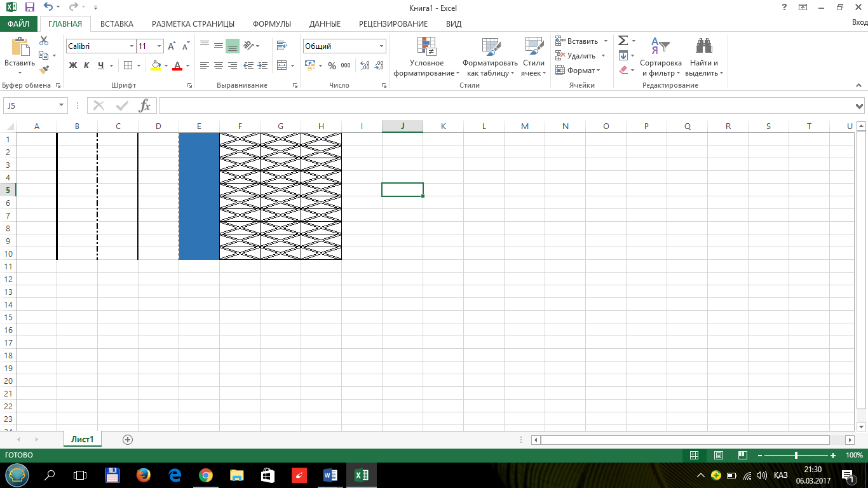Image resolution: width=868 pixels, height=488 pixels.
Task: Expand Форматировать как таблицу gallery
Action: [x=490, y=57]
